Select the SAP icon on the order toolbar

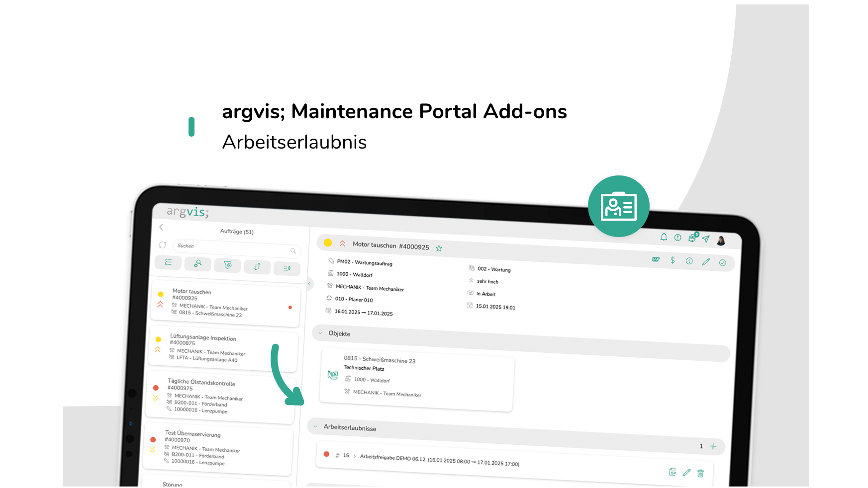pyautogui.click(x=656, y=260)
